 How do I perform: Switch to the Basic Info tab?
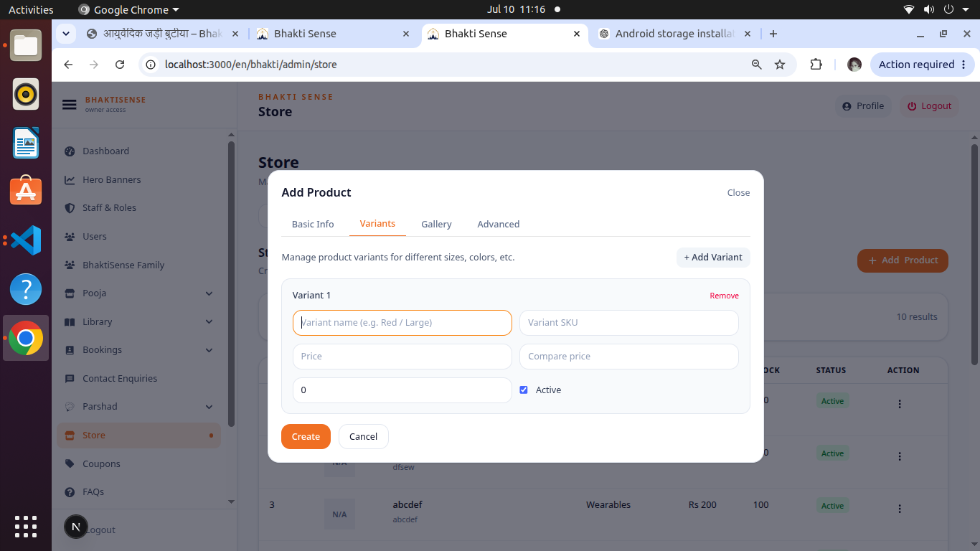(x=313, y=225)
